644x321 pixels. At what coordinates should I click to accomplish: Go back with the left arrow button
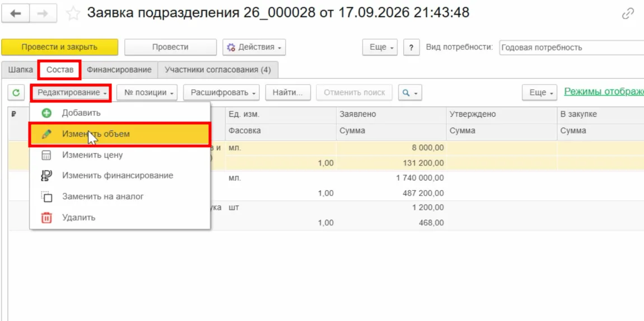click(x=16, y=13)
